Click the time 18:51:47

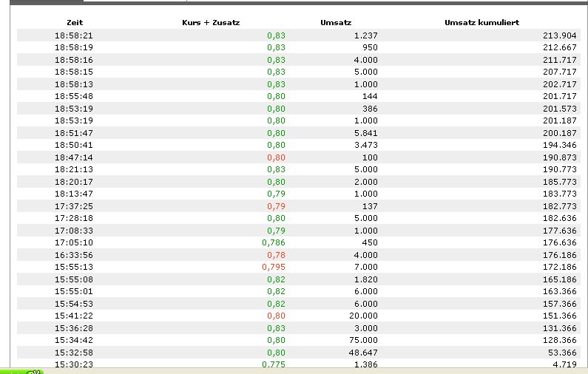click(x=74, y=132)
